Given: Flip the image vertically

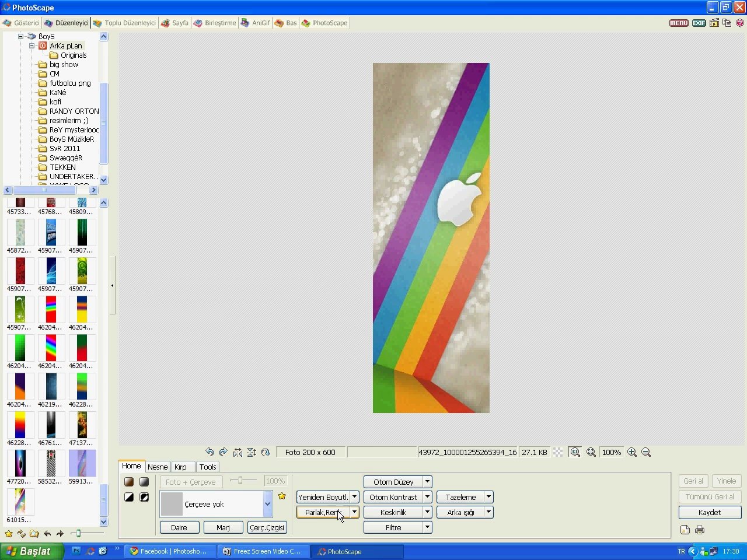Looking at the screenshot, I should 252,452.
